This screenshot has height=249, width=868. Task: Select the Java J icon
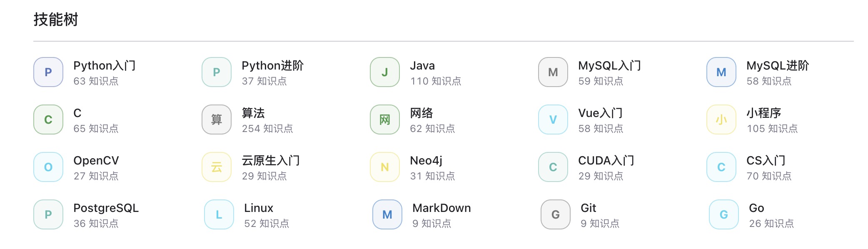pos(385,72)
